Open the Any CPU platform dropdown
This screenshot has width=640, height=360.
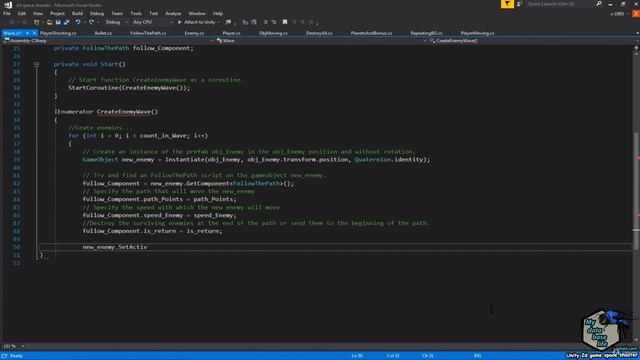pyautogui.click(x=152, y=22)
